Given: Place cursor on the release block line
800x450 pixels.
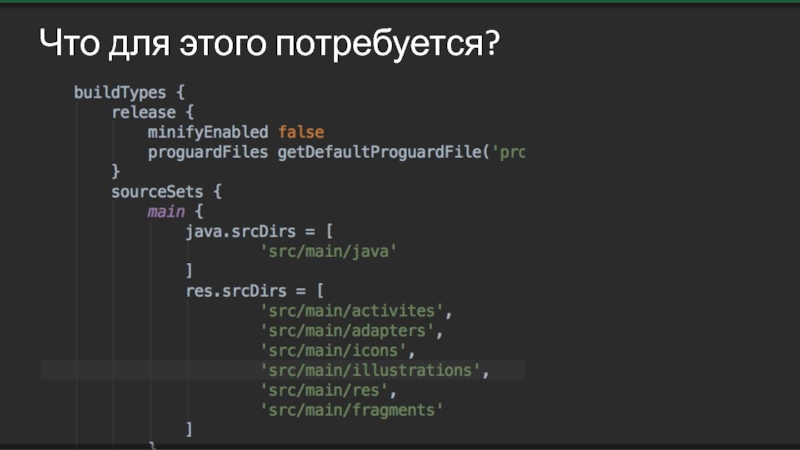Looking at the screenshot, I should coord(145,113).
